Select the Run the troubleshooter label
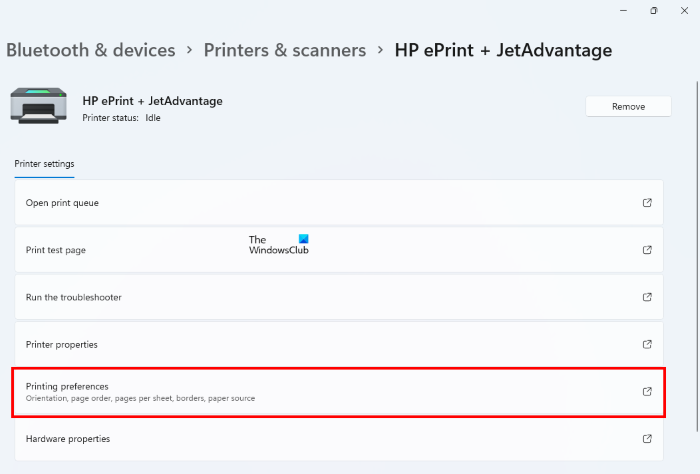The height and width of the screenshot is (474, 700). click(74, 297)
